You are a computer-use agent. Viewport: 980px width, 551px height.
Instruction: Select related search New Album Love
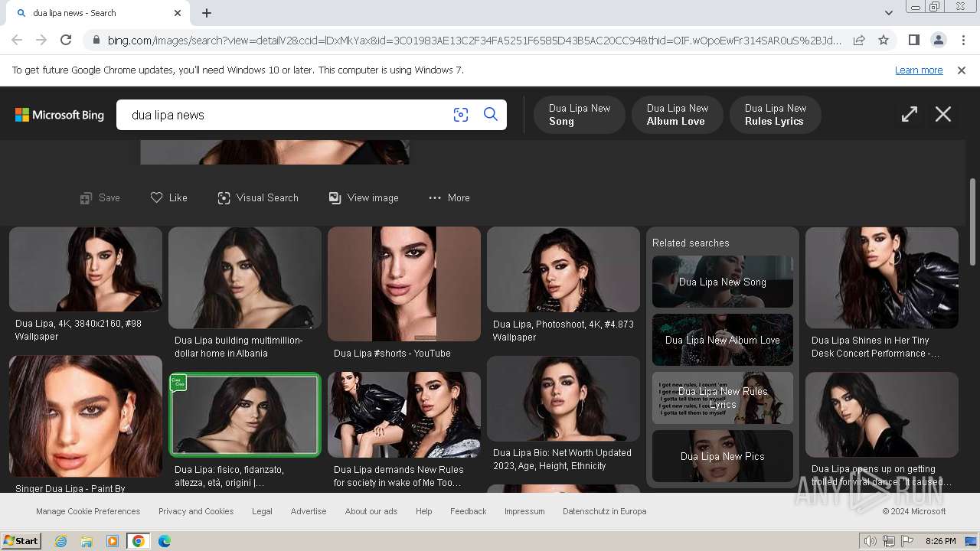(x=723, y=340)
